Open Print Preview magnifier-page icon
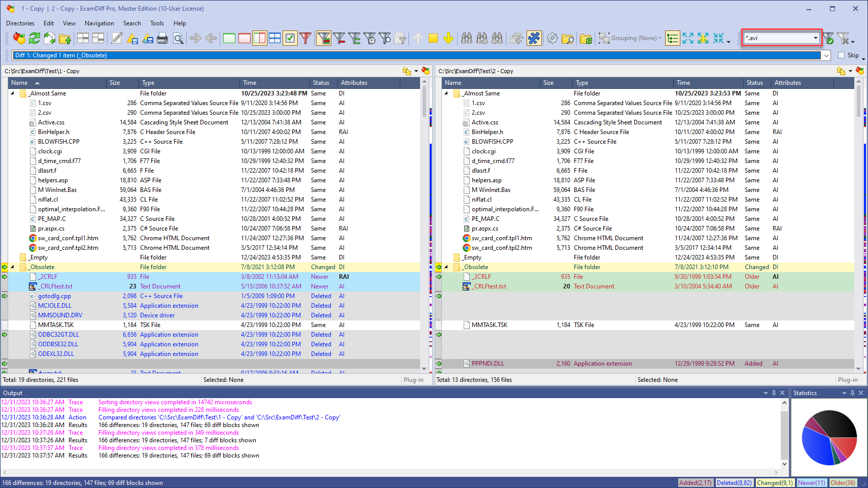The image size is (868, 488). (x=178, y=38)
